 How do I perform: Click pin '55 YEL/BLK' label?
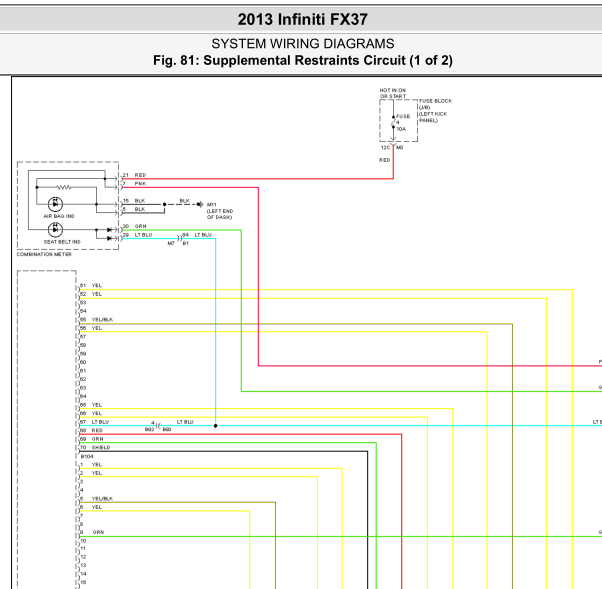96,319
